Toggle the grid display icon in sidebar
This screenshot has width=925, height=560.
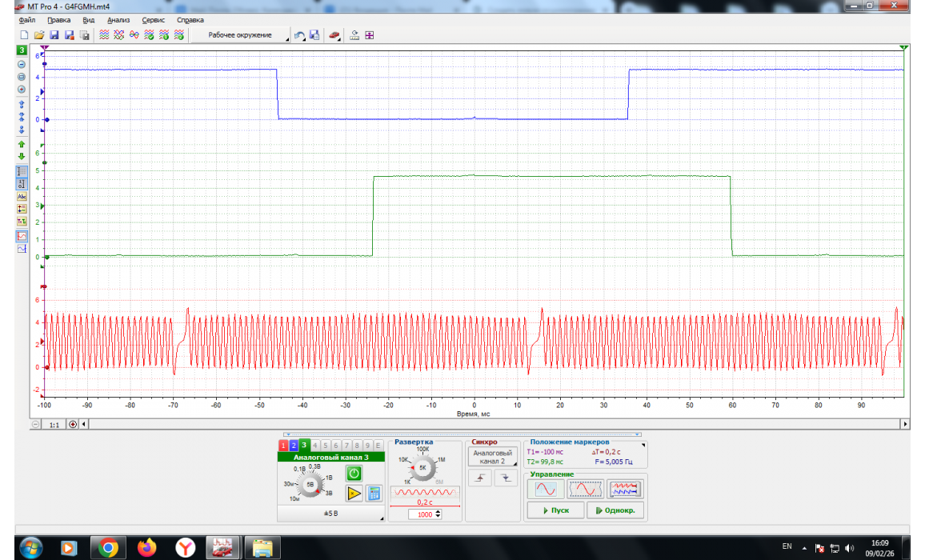coord(22,170)
